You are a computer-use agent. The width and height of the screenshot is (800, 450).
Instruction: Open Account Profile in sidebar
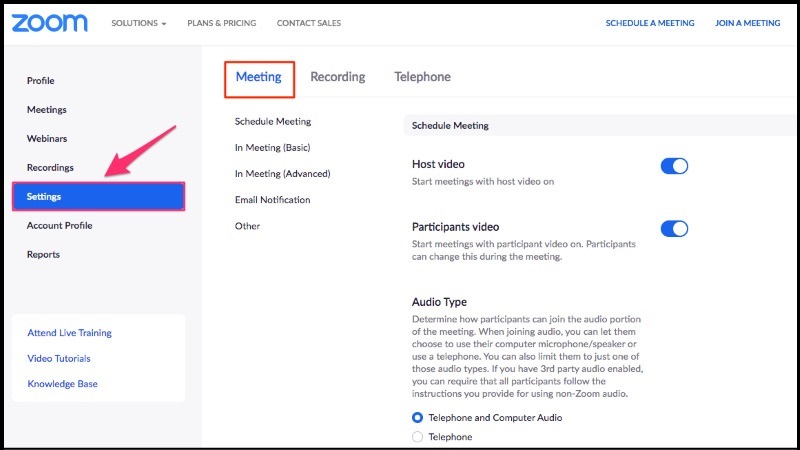[59, 226]
